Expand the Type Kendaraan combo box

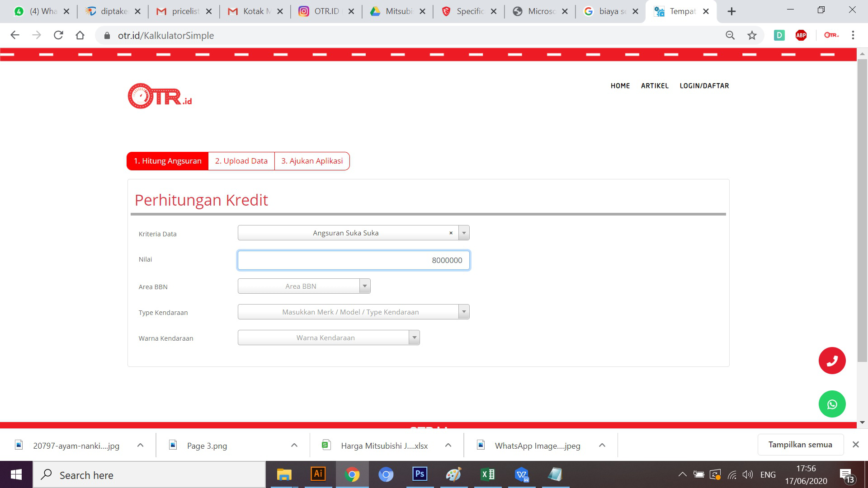[464, 312]
